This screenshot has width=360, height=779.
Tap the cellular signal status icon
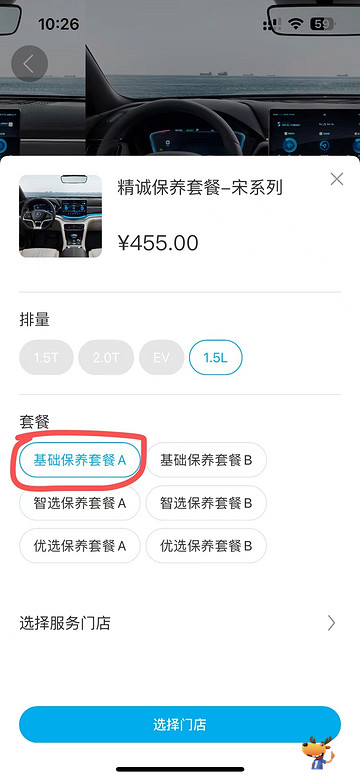(x=274, y=23)
